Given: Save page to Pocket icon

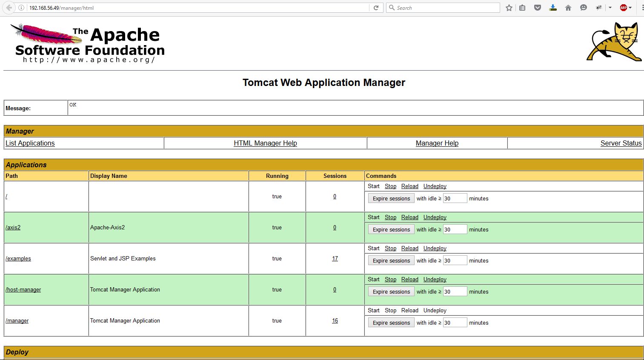Looking at the screenshot, I should [538, 8].
